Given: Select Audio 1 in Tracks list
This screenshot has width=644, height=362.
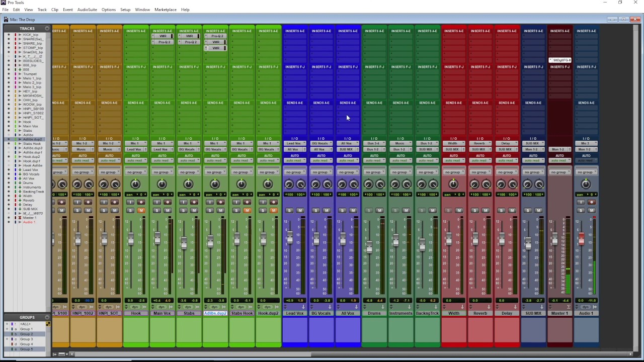Looking at the screenshot, I should tap(29, 222).
